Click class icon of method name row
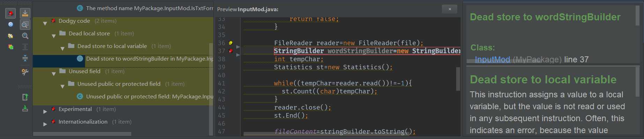Screen dimensions: 644x139 click(80, 8)
